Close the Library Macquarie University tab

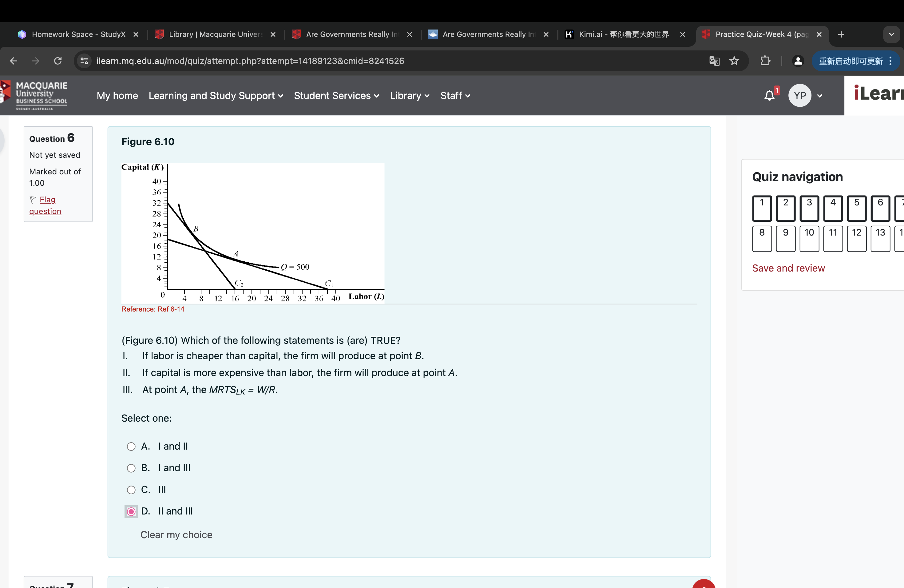(x=273, y=34)
